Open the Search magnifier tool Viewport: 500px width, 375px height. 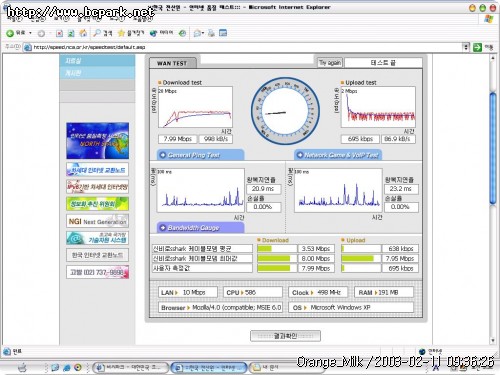[x=97, y=33]
